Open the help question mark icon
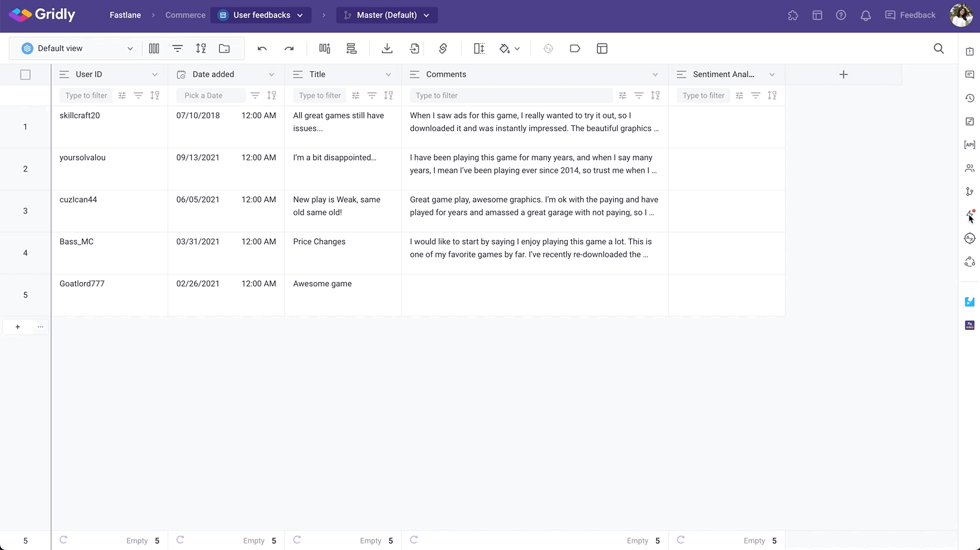The height and width of the screenshot is (550, 980). (841, 15)
